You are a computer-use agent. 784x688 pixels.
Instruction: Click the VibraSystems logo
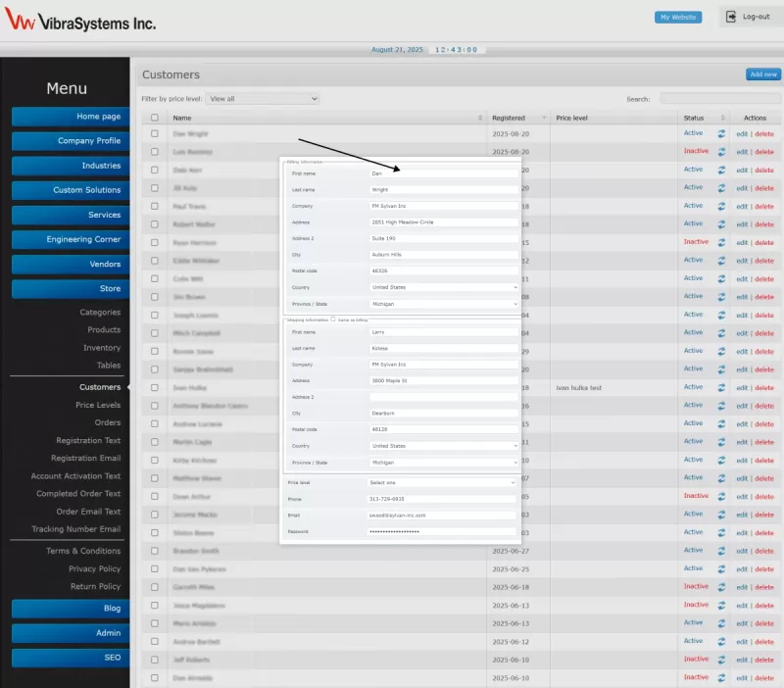[80, 22]
